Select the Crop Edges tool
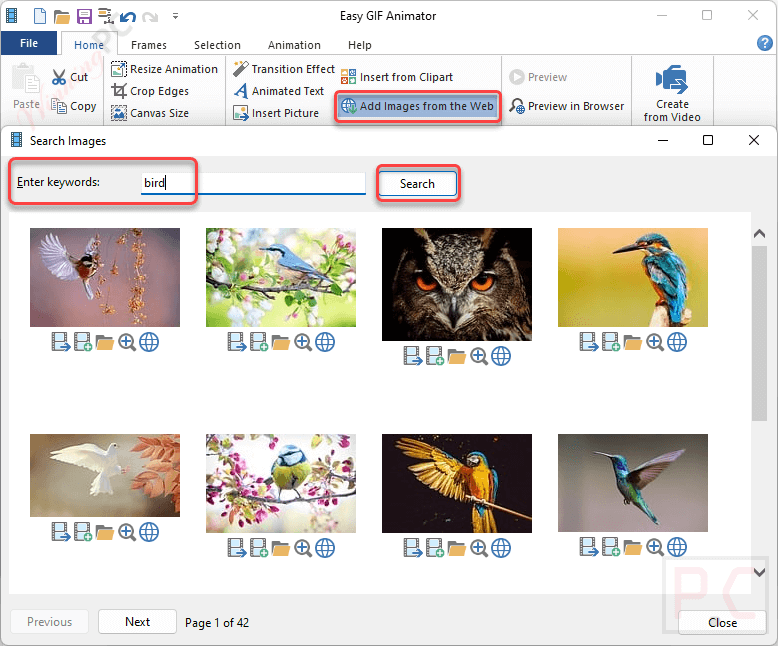Image resolution: width=778 pixels, height=646 pixels. point(150,91)
